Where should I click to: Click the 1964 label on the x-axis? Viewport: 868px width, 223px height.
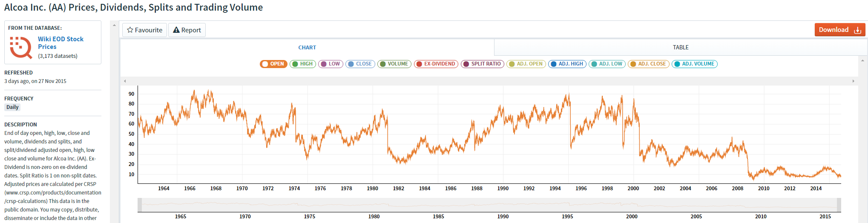164,188
